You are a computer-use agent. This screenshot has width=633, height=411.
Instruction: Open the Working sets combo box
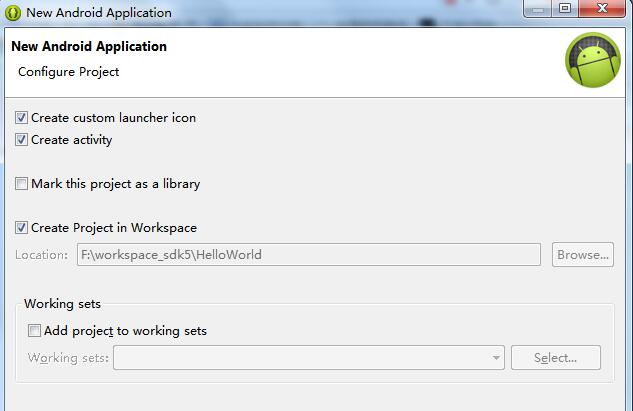(x=309, y=358)
